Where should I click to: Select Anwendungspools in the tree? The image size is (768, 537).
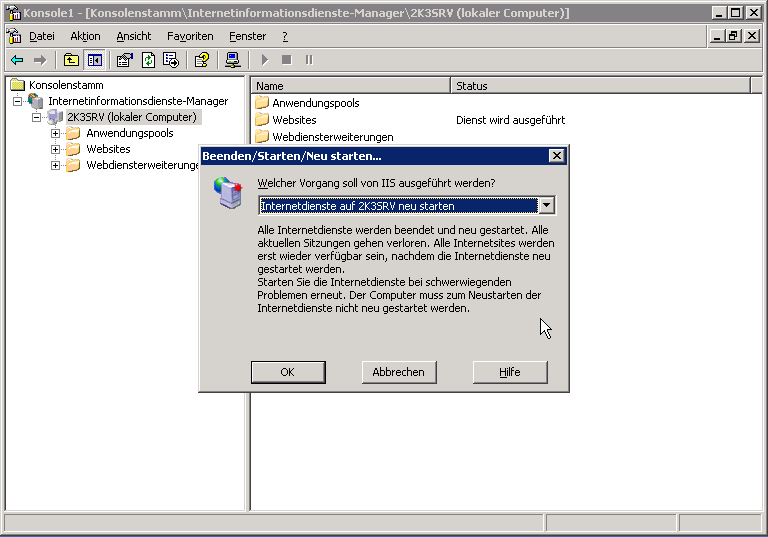130,133
